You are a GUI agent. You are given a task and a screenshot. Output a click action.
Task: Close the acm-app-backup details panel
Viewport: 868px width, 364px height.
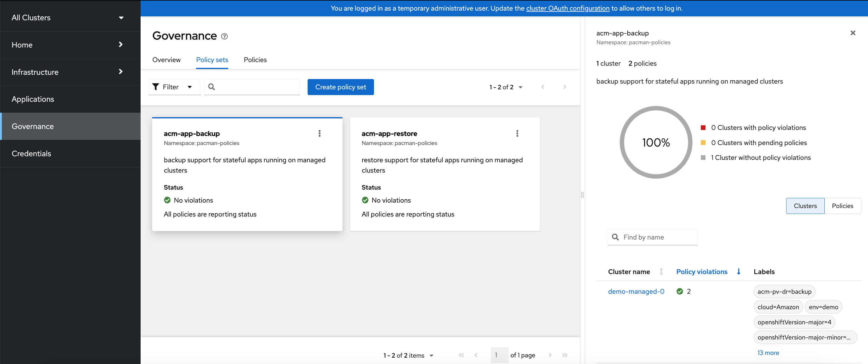(853, 33)
